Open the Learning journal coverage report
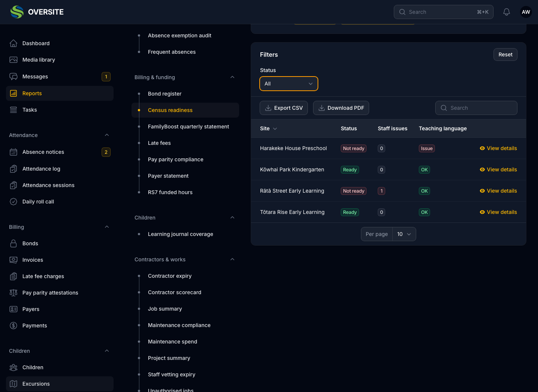Viewport: 538px width, 392px height. click(x=185, y=234)
